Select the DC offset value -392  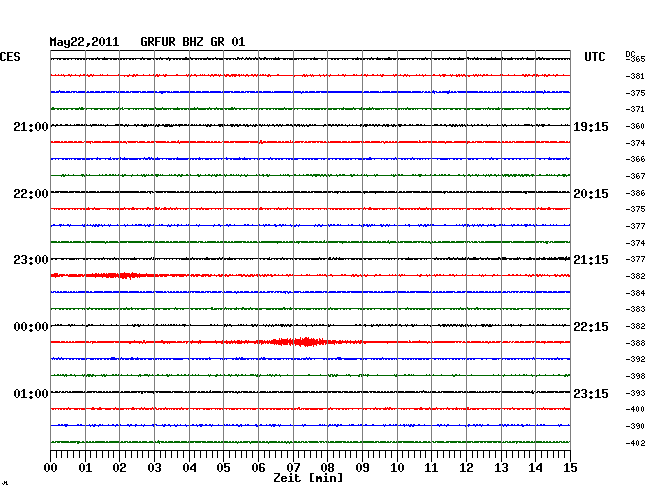pos(635,359)
